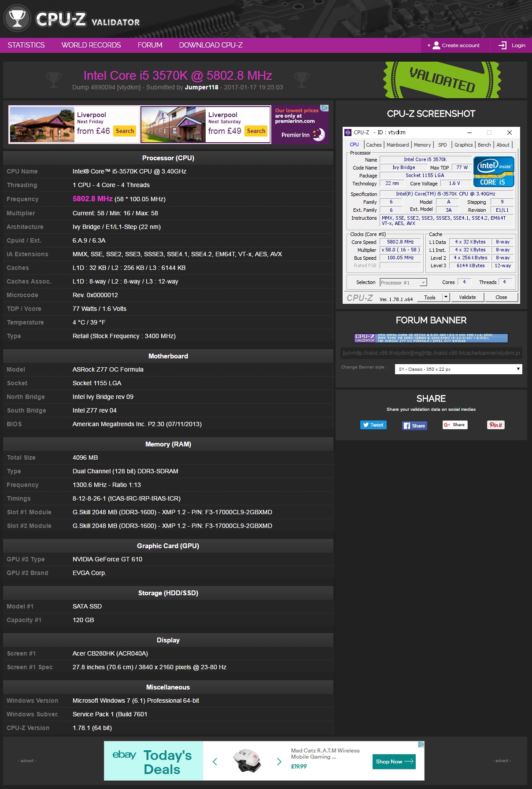
Task: Click the Twitter Tweet share button
Action: pyautogui.click(x=373, y=425)
